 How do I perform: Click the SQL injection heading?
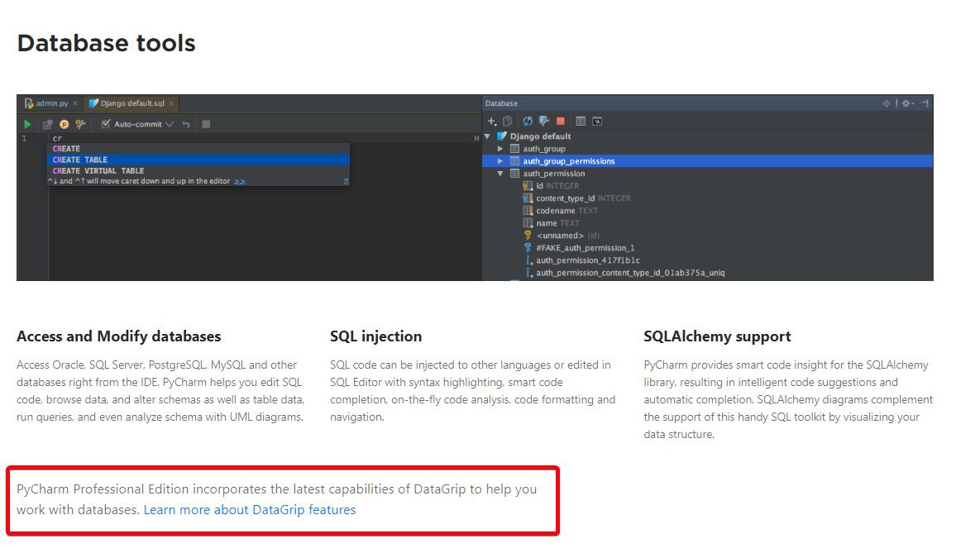(x=375, y=336)
